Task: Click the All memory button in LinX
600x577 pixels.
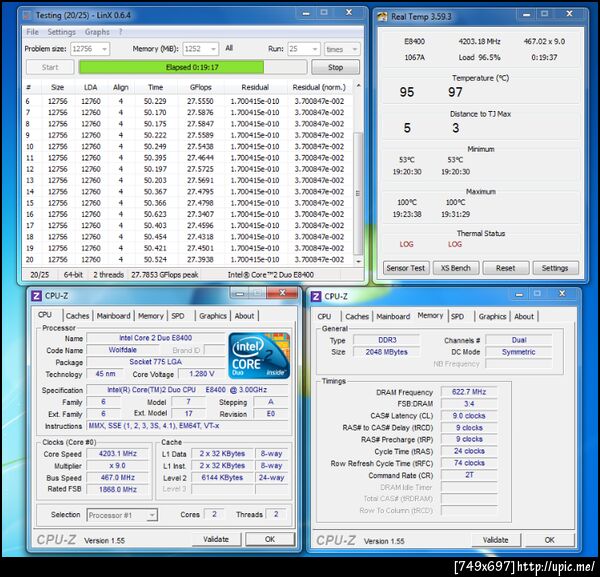Action: click(x=229, y=48)
